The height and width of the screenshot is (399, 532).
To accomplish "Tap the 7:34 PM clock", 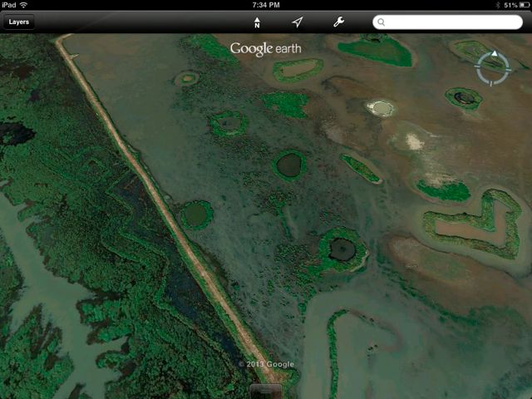I will click(266, 5).
